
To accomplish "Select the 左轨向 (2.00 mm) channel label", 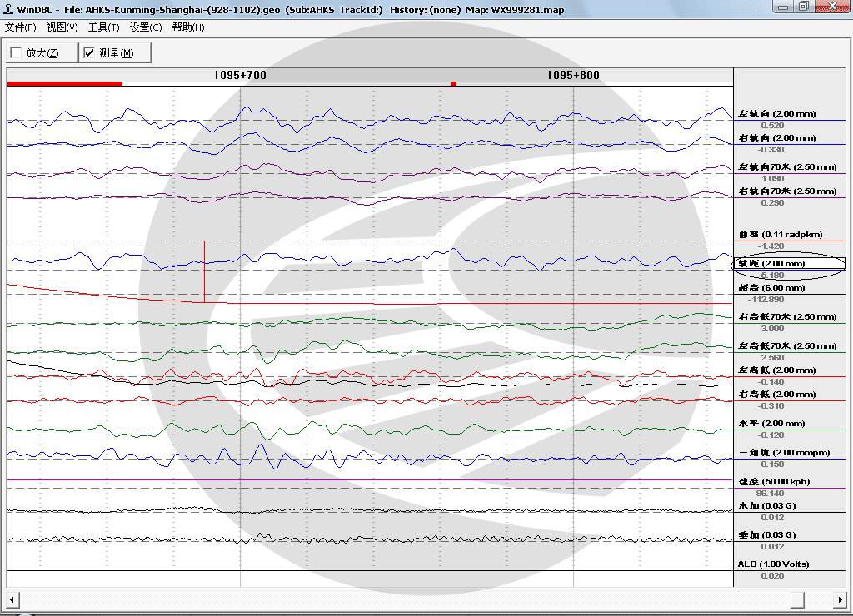I will point(777,114).
